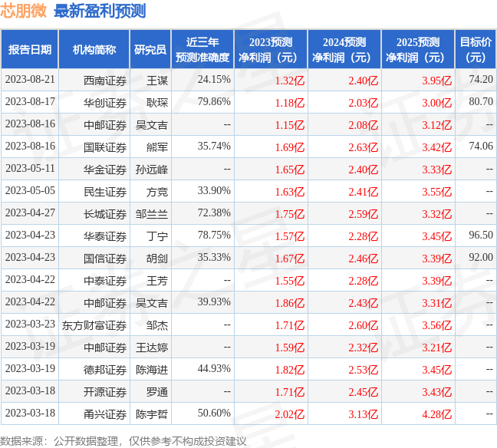Click the 4.28亿 profit value

pos(436,414)
